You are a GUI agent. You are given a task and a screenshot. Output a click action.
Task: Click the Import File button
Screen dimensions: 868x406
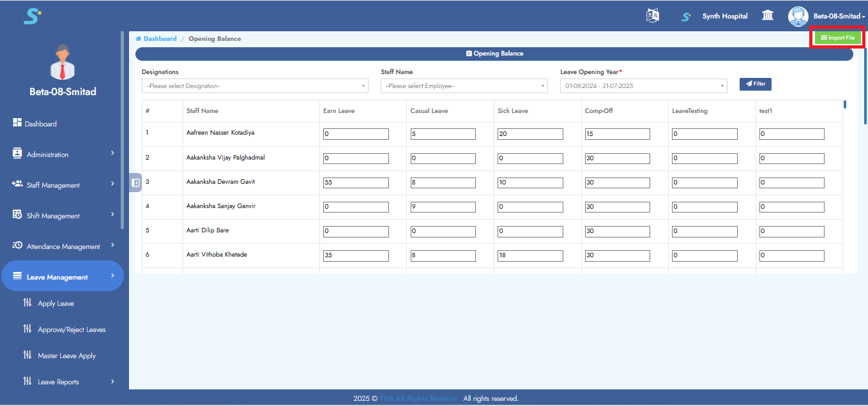click(x=837, y=37)
